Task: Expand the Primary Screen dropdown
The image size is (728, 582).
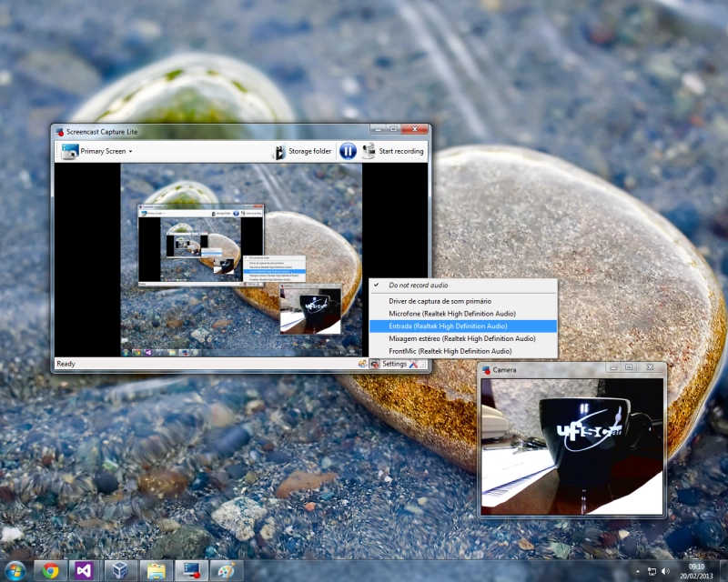Action: [98, 151]
